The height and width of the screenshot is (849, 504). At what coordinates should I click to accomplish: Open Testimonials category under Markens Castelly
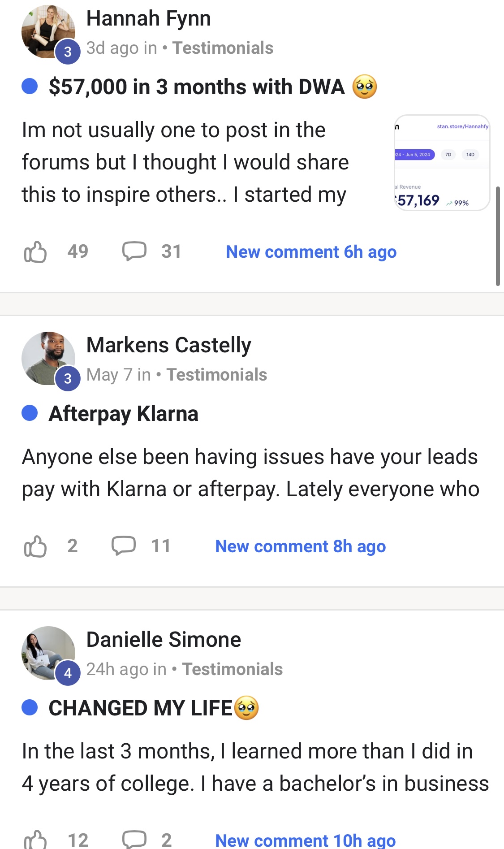click(x=217, y=375)
